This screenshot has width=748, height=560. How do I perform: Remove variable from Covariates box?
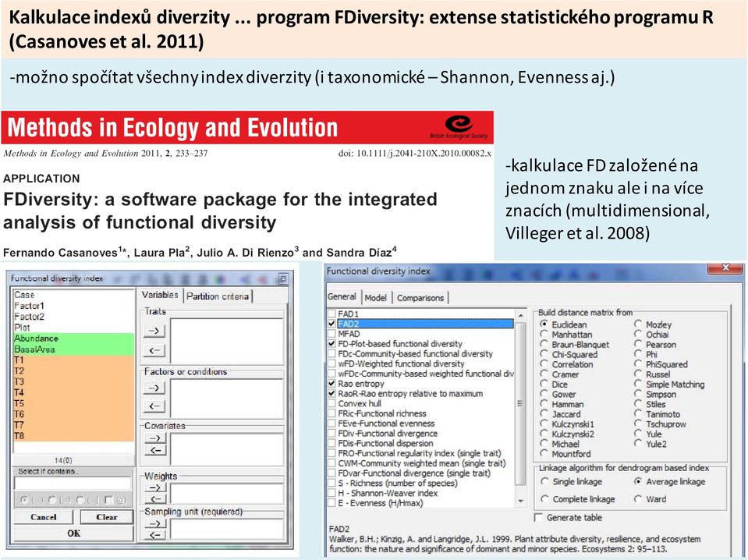tap(155, 450)
